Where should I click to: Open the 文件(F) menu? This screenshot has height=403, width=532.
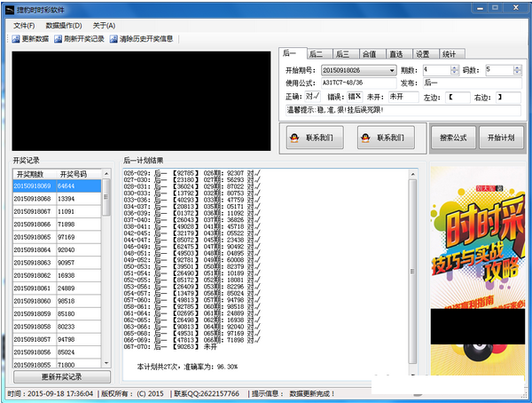click(x=24, y=25)
